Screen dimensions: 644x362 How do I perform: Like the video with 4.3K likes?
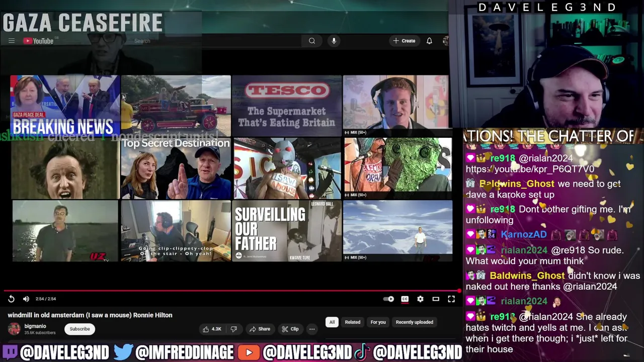coord(211,329)
